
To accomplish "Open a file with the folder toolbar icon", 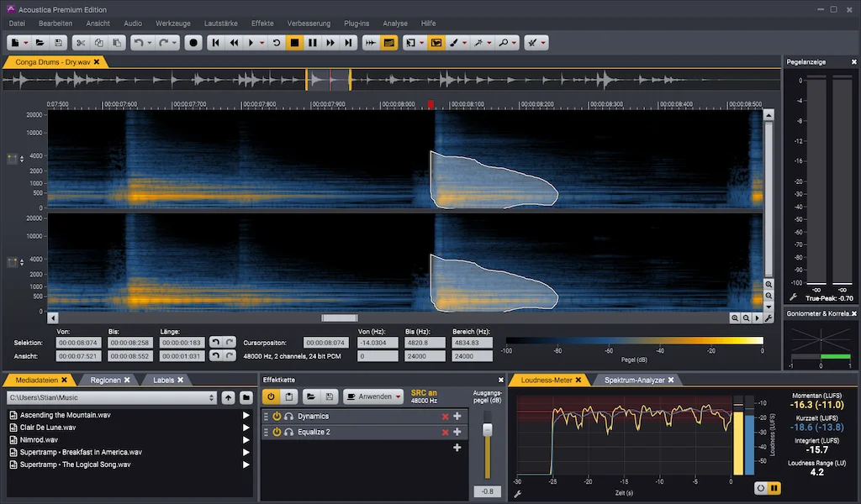I will 40,43.
